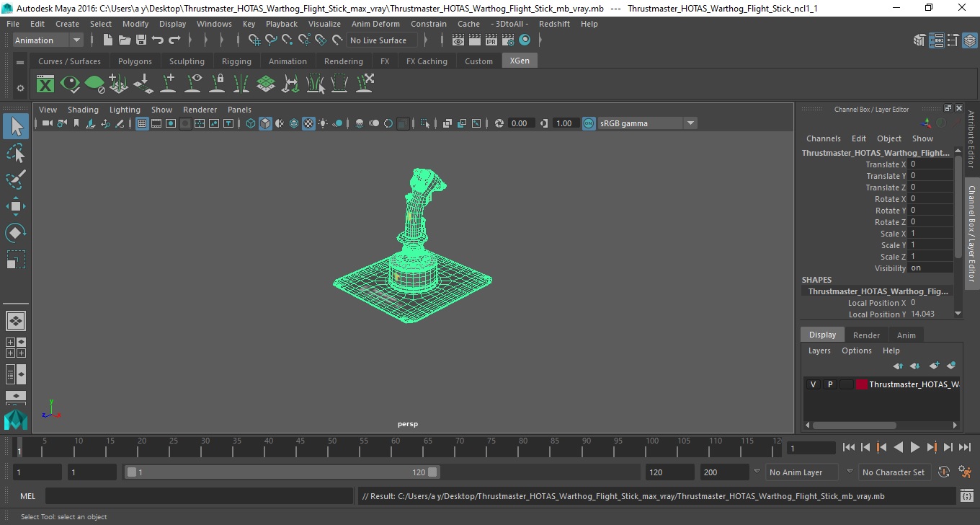Open animation preferences running-man icon
Screen dimensions: 980x525
tap(965, 472)
